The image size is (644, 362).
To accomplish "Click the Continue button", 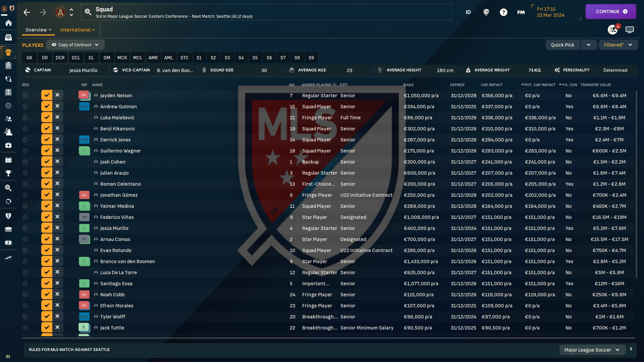I will click(611, 11).
